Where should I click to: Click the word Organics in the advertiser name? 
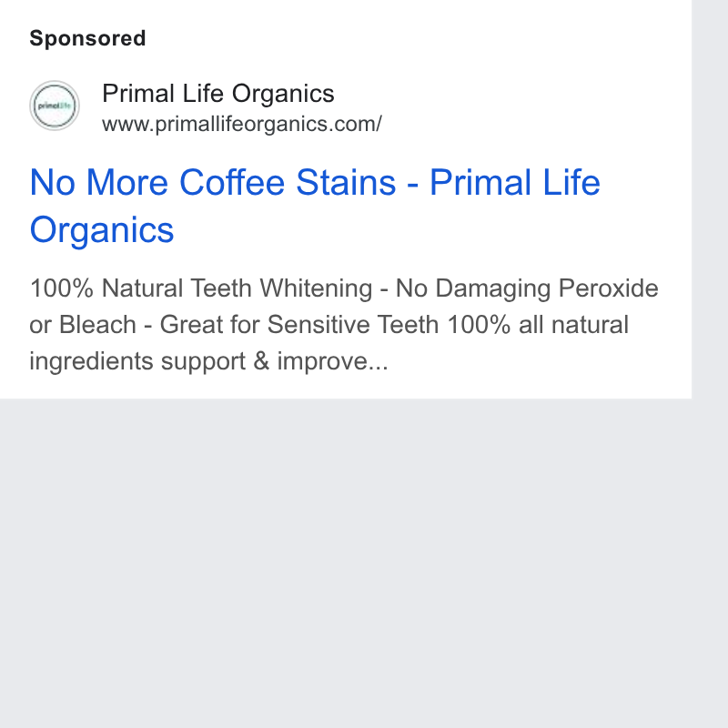pos(283,95)
